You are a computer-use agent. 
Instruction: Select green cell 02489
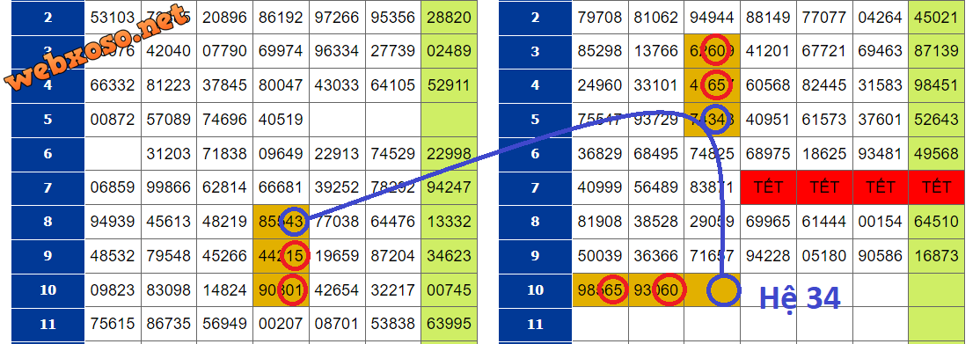click(x=449, y=51)
